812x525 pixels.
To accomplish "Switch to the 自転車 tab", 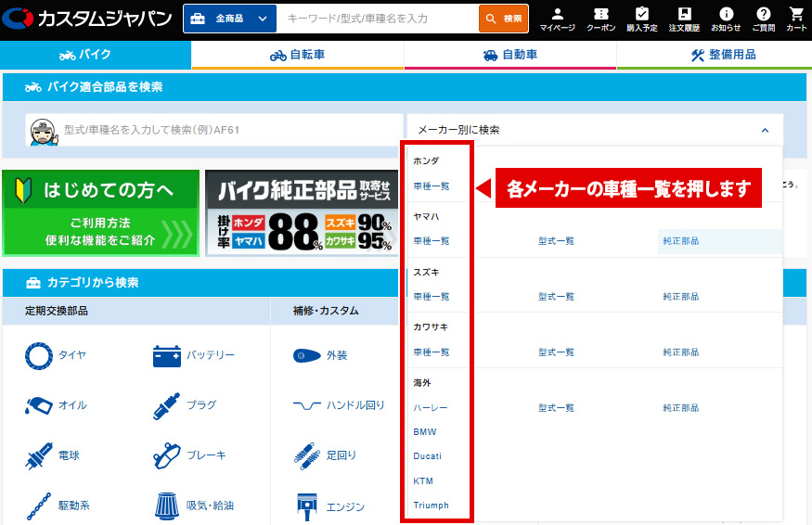I will 298,55.
